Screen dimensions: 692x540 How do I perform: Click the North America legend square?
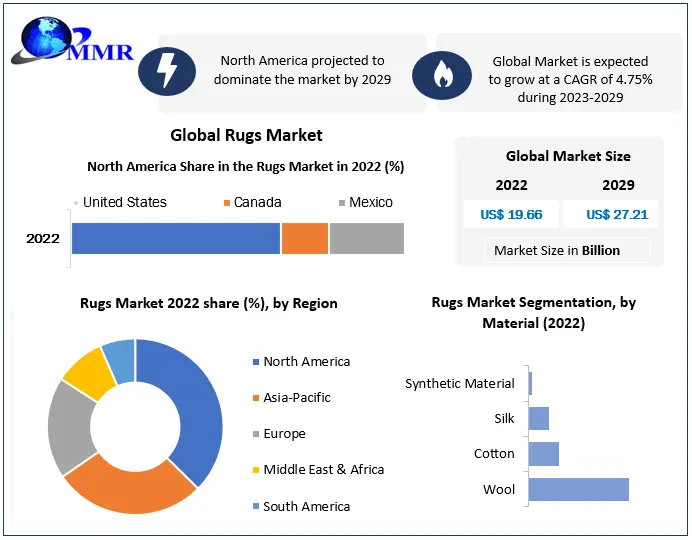[256, 362]
